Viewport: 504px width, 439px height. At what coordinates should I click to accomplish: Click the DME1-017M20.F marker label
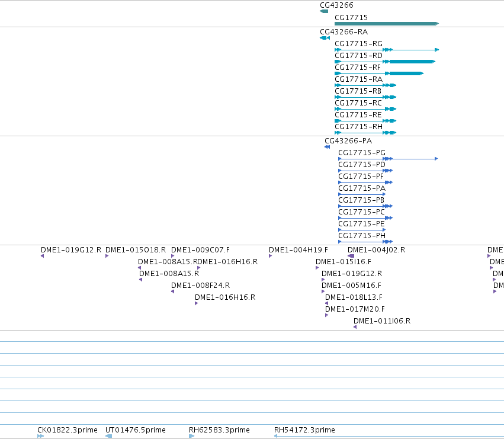tap(355, 309)
